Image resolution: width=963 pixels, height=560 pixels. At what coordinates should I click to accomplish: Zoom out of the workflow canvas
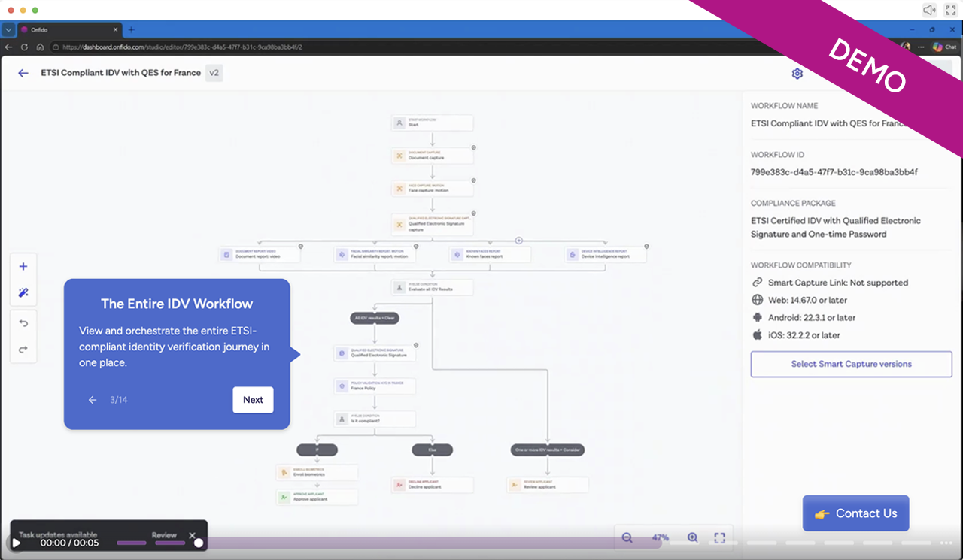[x=627, y=537]
